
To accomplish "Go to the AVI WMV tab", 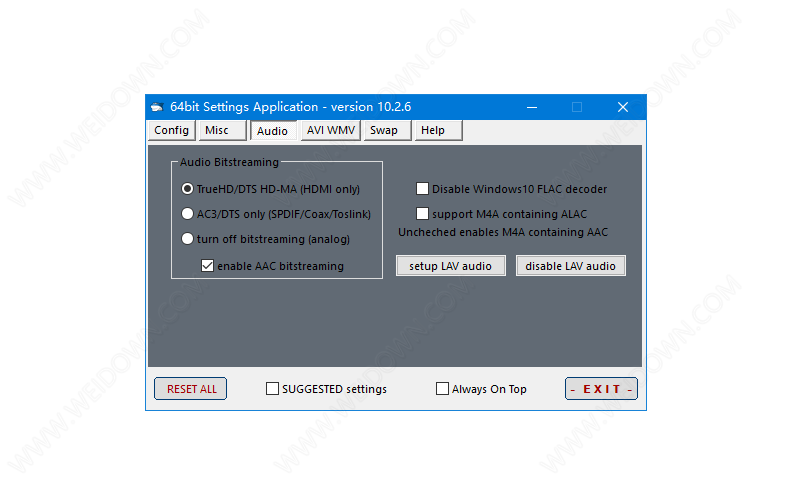I will coord(330,130).
